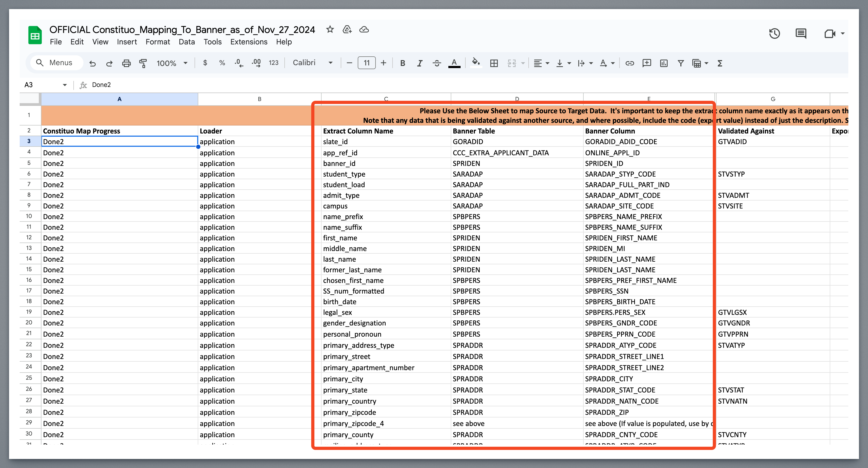The width and height of the screenshot is (868, 468).
Task: Click the undo arrow icon
Action: tap(92, 63)
